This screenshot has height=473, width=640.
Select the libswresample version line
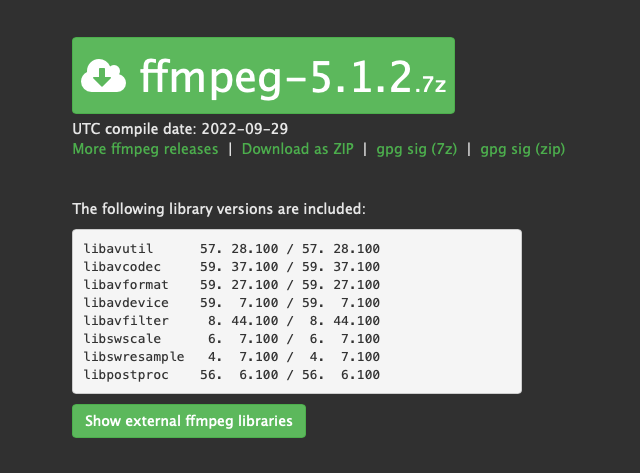232,356
